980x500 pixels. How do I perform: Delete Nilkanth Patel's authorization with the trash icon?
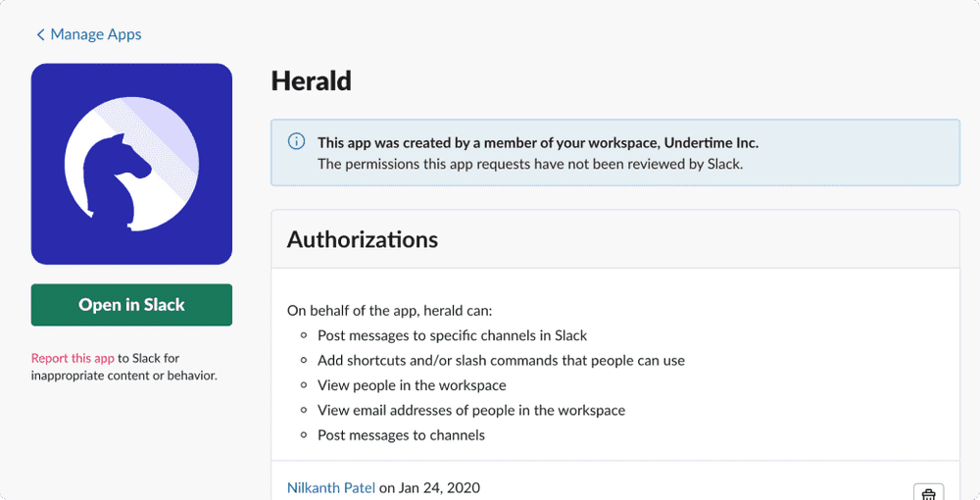point(928,494)
